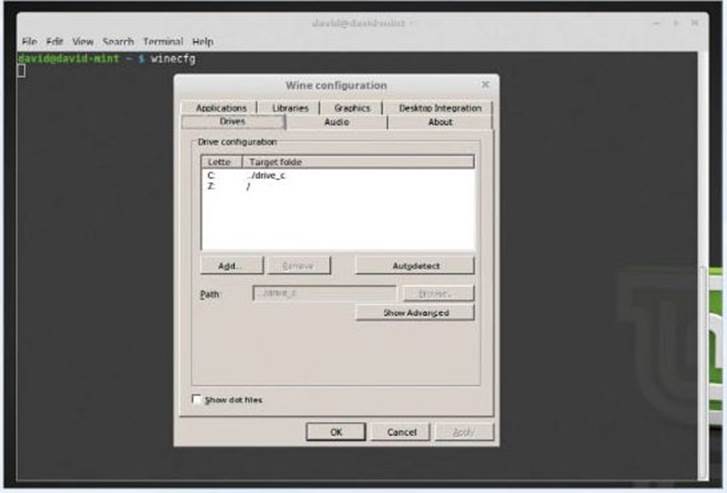Run drive Autodetect

point(415,266)
